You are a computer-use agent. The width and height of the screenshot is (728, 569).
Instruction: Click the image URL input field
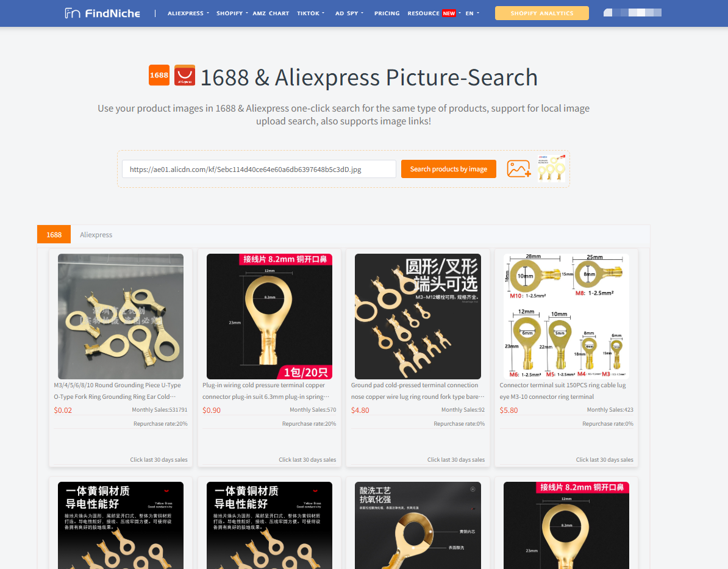coord(259,169)
